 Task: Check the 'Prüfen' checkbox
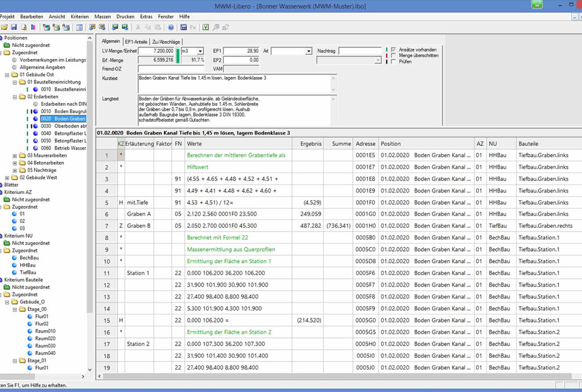coord(393,61)
